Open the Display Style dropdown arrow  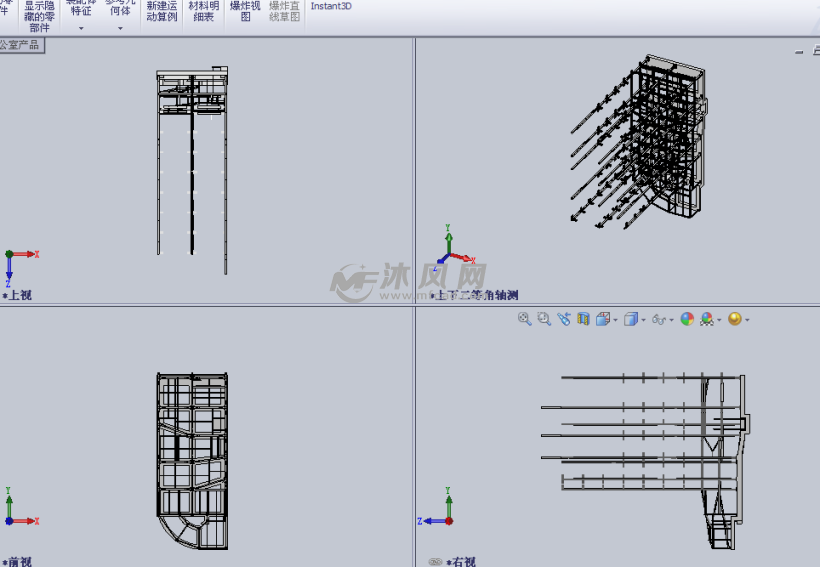[643, 320]
